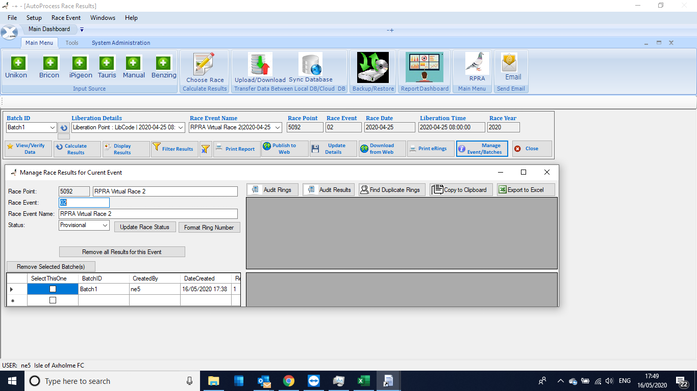
Task: Click Remove all Results for this Event
Action: click(122, 252)
